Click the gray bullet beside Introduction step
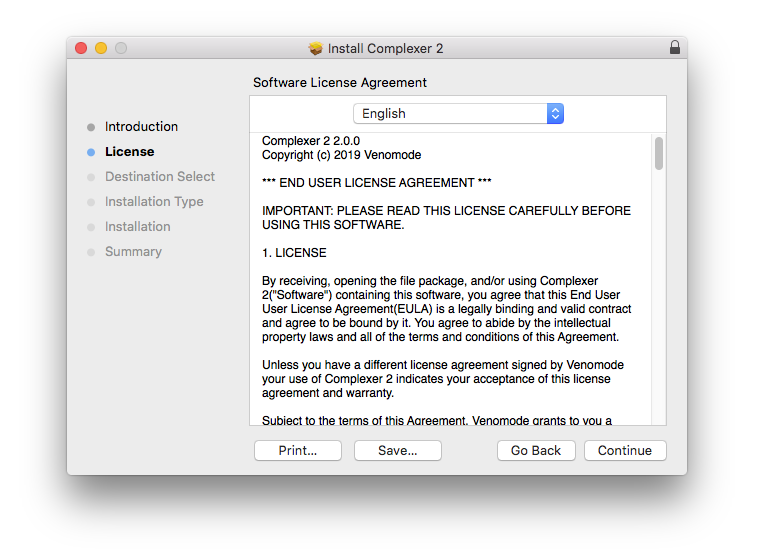Image resolution: width=758 pixels, height=552 pixels. tap(91, 127)
